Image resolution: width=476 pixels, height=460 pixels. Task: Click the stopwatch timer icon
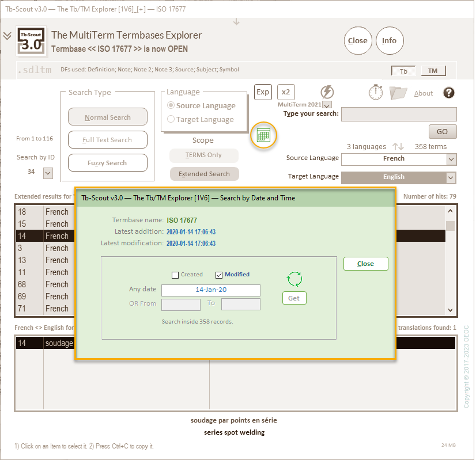(376, 92)
